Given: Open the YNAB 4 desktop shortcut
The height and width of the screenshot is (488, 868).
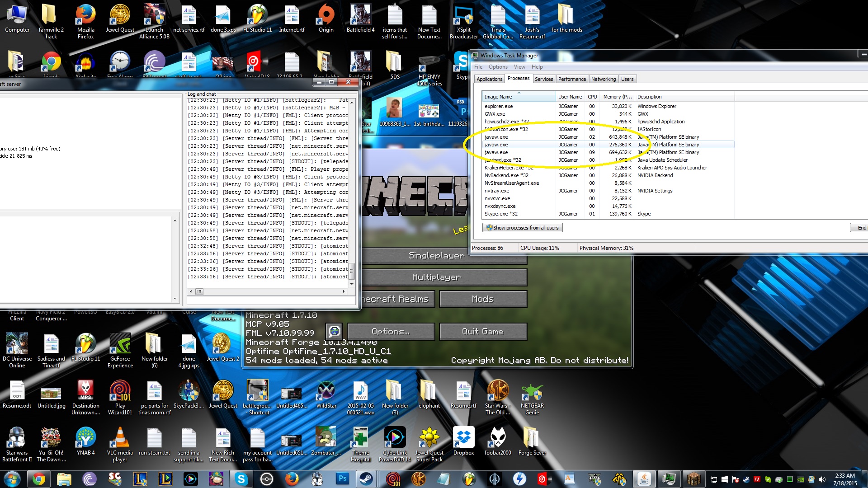Looking at the screenshot, I should point(85,441).
